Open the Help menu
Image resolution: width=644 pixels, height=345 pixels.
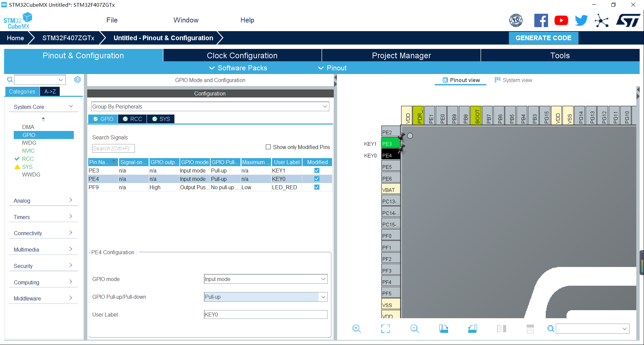click(x=247, y=20)
